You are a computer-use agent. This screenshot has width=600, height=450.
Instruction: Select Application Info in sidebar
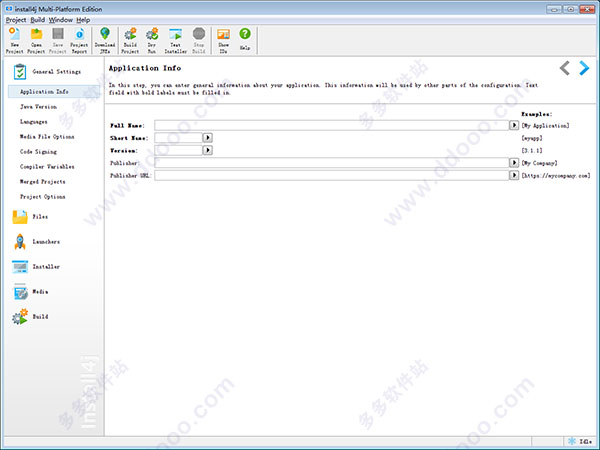(54, 92)
